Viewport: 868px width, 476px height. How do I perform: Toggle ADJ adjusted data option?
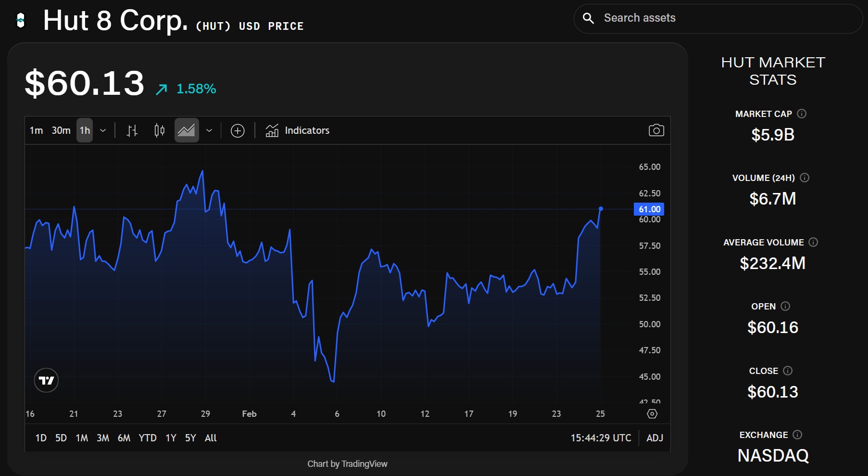[654, 438]
